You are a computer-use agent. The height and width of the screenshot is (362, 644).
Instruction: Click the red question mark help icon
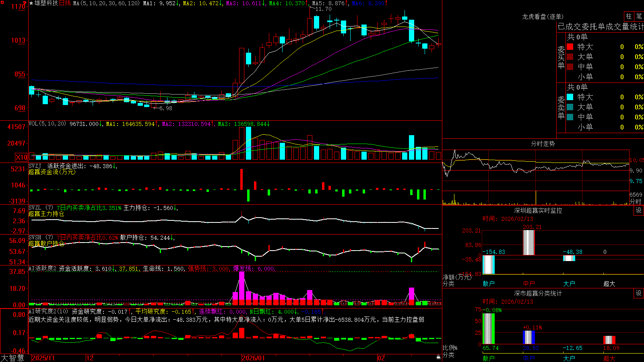[25, 3]
